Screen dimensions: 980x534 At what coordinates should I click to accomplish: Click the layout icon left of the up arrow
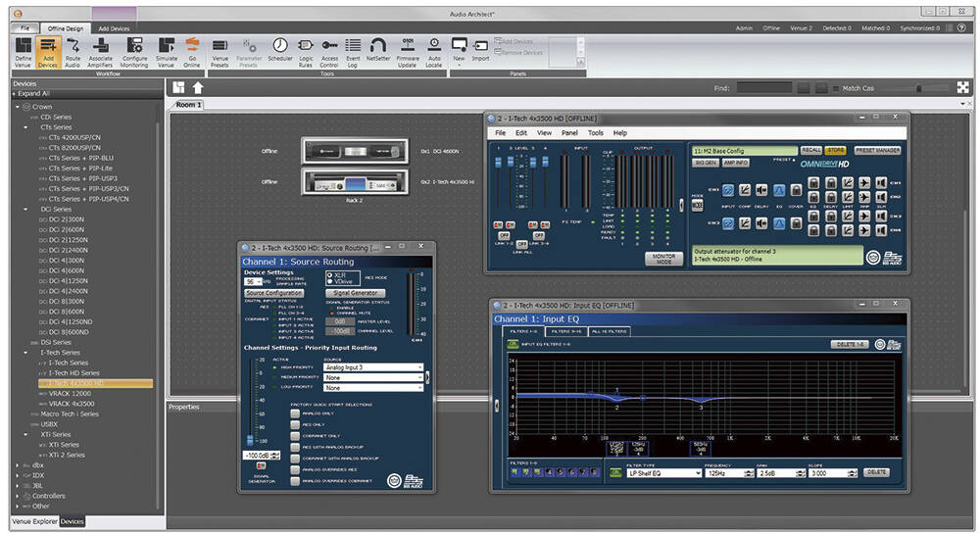click(x=179, y=87)
